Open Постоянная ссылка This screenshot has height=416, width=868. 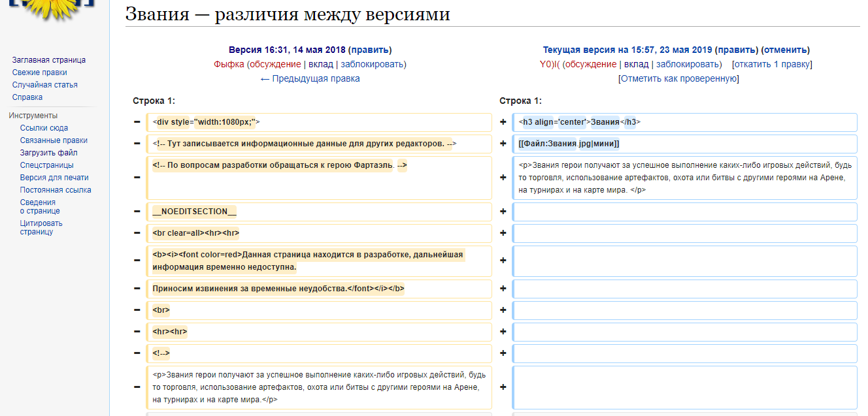click(56, 190)
